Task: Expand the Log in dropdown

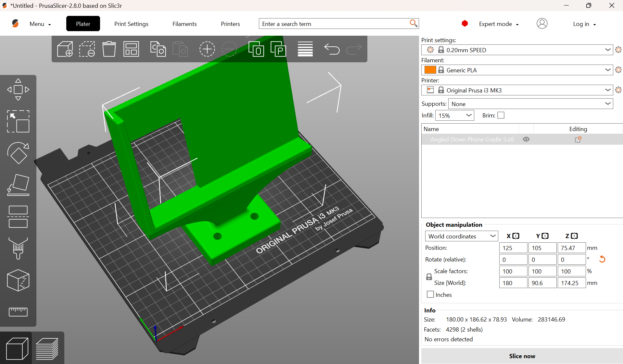Action: pyautogui.click(x=584, y=24)
